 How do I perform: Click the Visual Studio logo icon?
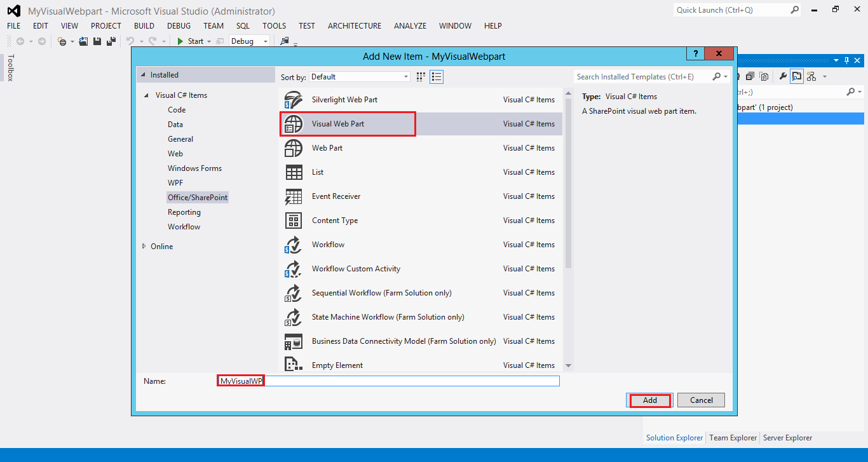pos(14,11)
